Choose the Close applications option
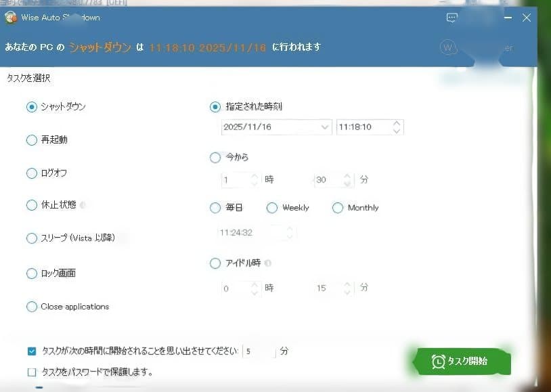Viewport: 551px width, 392px height. (31, 307)
